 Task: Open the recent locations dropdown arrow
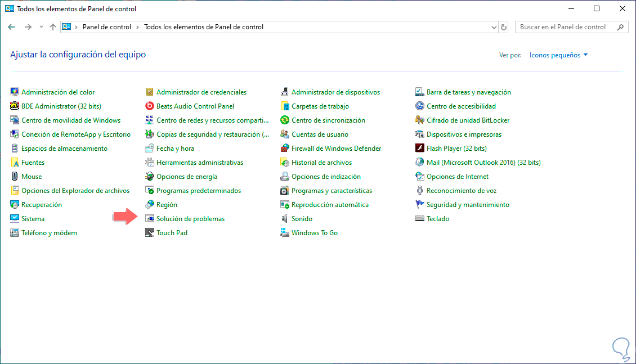[41, 27]
